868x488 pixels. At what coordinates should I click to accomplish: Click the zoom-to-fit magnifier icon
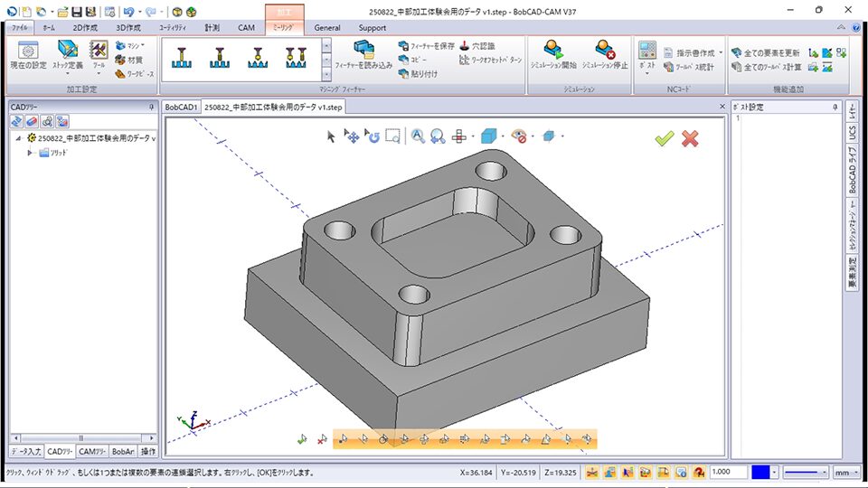click(x=418, y=136)
